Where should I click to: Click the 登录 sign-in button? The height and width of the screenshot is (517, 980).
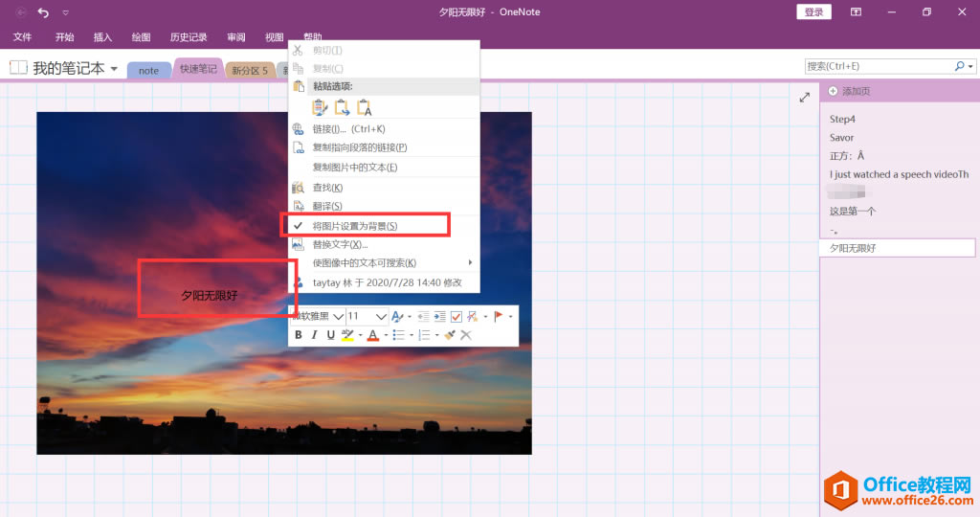click(x=813, y=11)
